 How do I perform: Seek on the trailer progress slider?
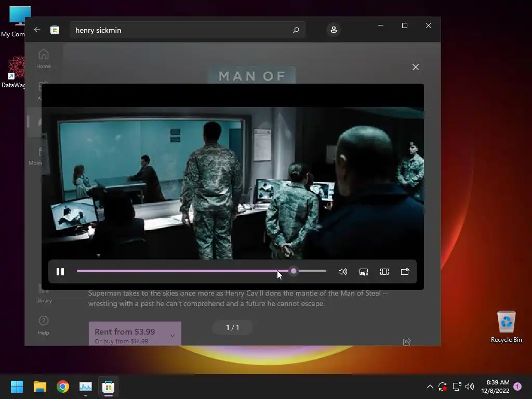(202, 271)
